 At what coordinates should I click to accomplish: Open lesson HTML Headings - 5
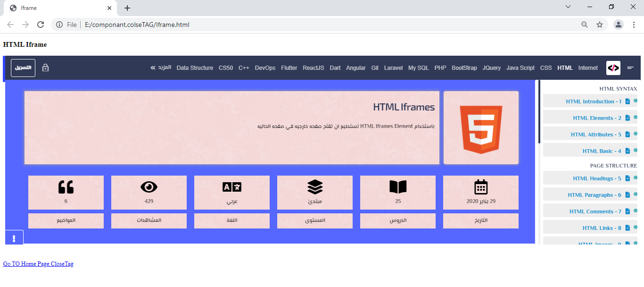pos(597,178)
